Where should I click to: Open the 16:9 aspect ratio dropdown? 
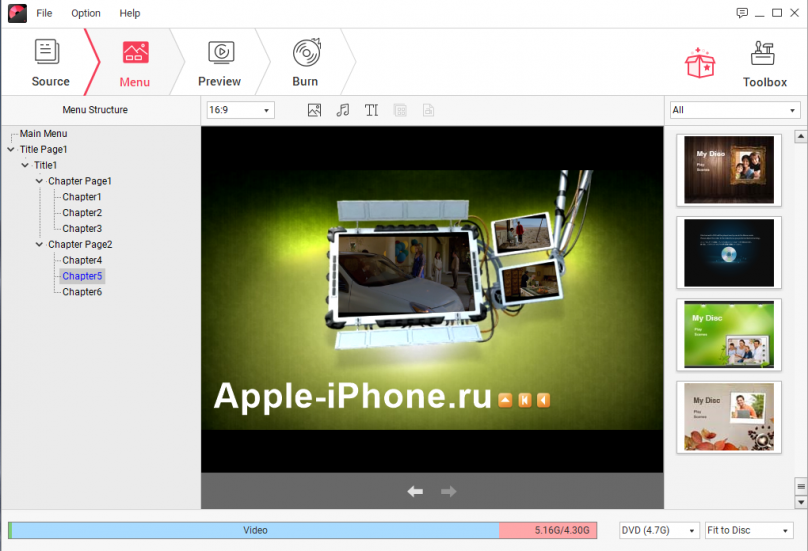pyautogui.click(x=240, y=110)
